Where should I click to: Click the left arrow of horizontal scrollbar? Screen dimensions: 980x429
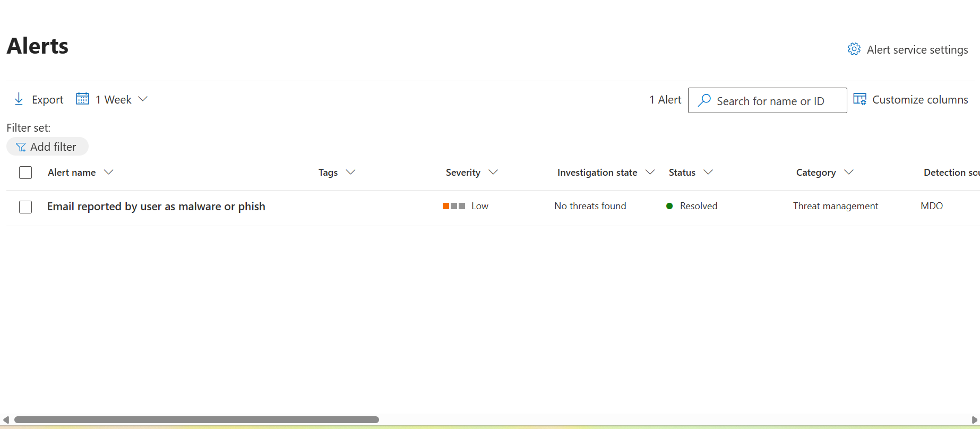pyautogui.click(x=5, y=419)
